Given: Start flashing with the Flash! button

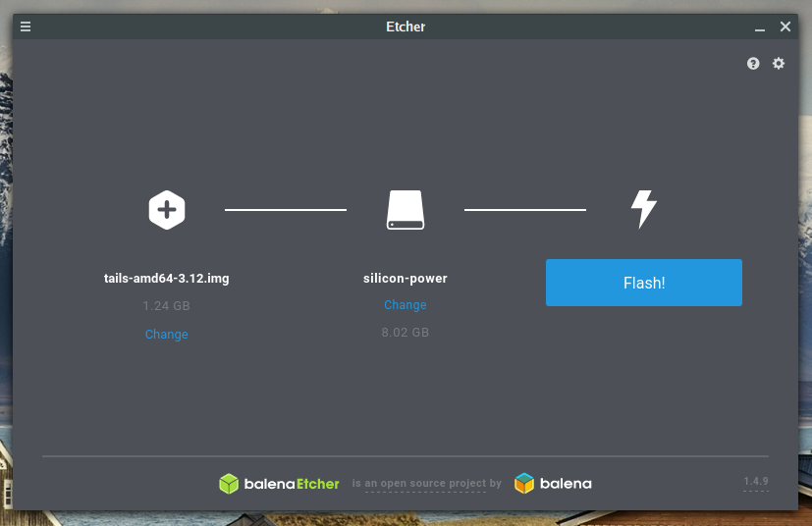Looking at the screenshot, I should (x=644, y=283).
